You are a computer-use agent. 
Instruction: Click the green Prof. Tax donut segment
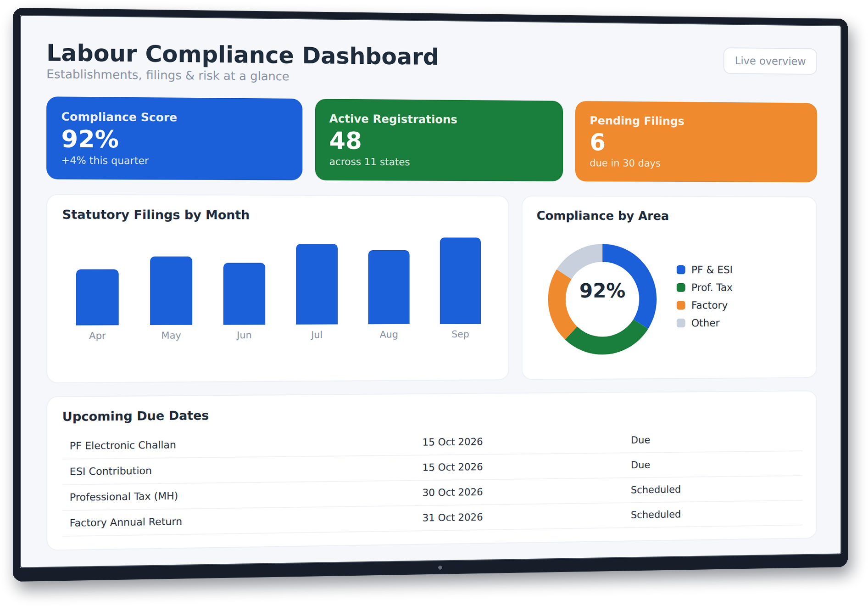point(607,345)
